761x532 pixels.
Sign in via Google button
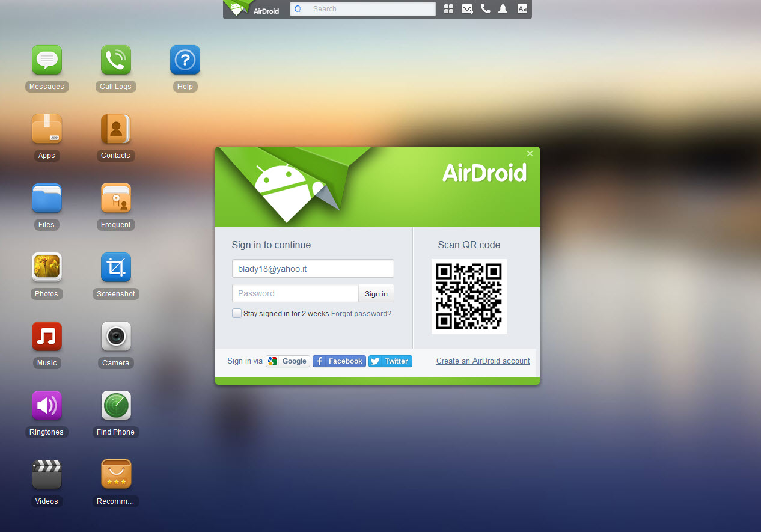(288, 361)
